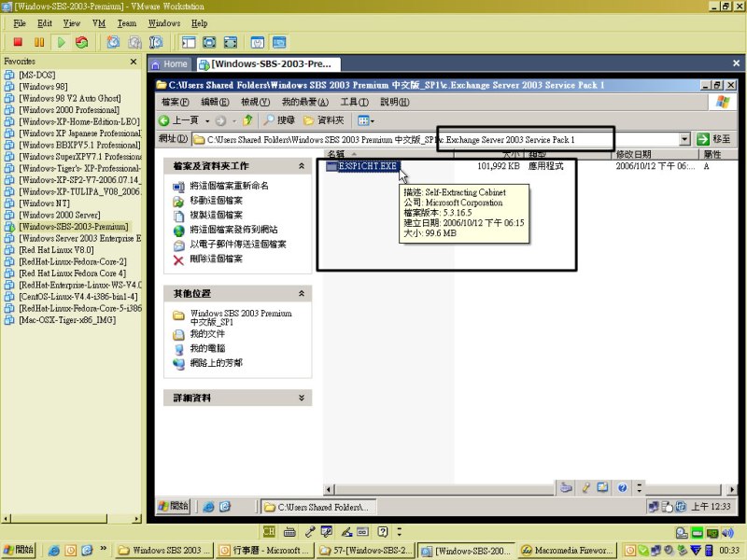
Task: Open 我的文件 under other places
Action: (x=206, y=334)
